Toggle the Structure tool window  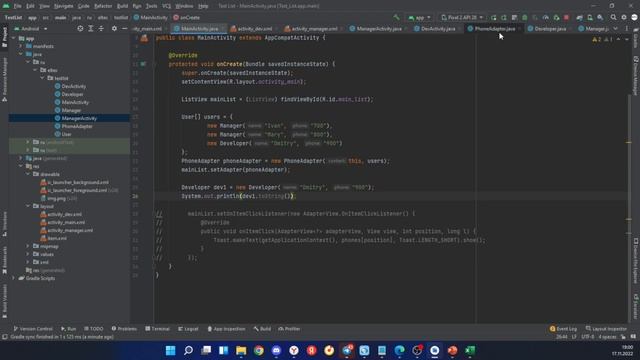[4, 224]
